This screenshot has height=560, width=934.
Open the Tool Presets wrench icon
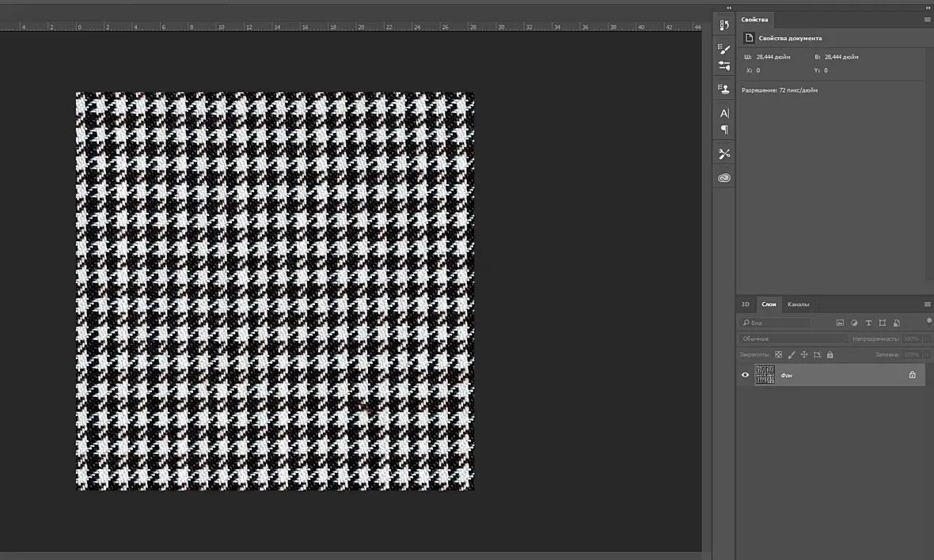click(724, 153)
